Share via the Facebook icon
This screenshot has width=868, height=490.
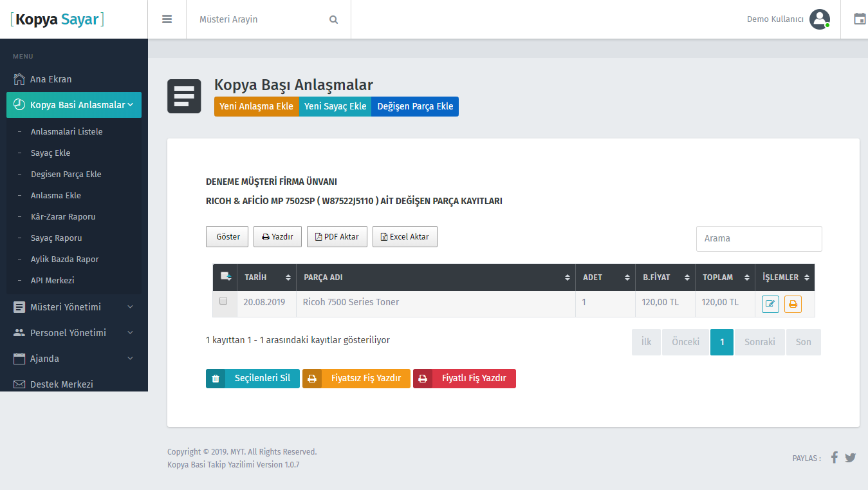tap(834, 457)
